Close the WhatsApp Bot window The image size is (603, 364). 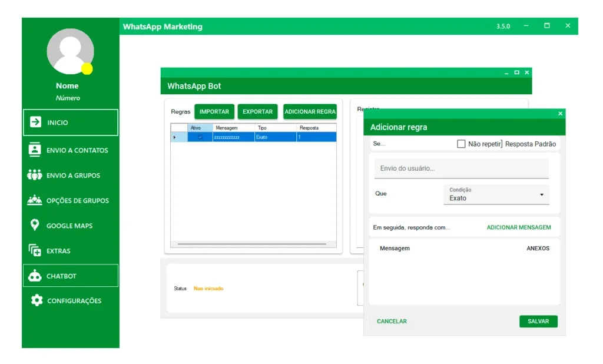[527, 72]
